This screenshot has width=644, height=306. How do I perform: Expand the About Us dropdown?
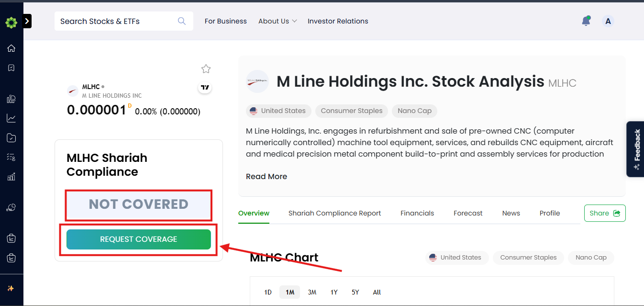click(278, 21)
